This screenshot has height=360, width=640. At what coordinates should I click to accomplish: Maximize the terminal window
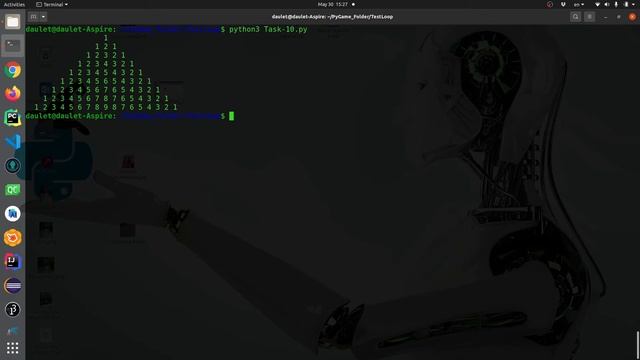tap(619, 17)
